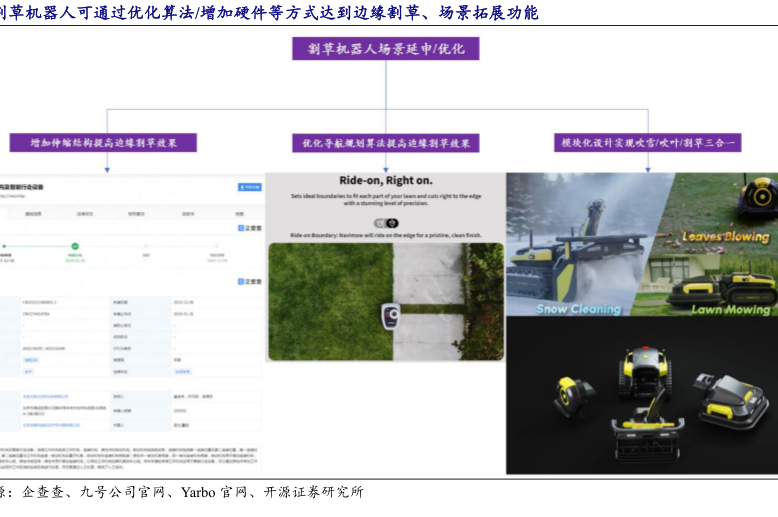The image size is (778, 517).
Task: Click the 模块化设计实现吹雪/吹叶/割草三合一 label
Action: click(648, 143)
